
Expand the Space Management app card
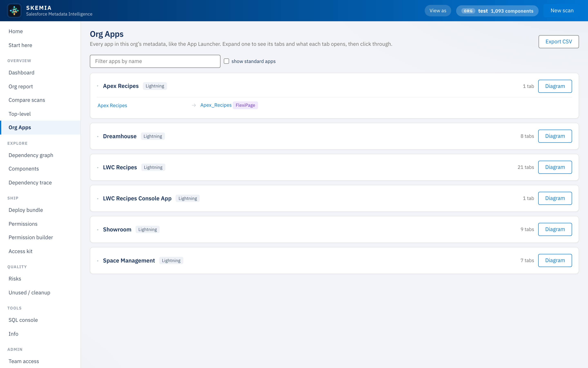[x=98, y=261]
